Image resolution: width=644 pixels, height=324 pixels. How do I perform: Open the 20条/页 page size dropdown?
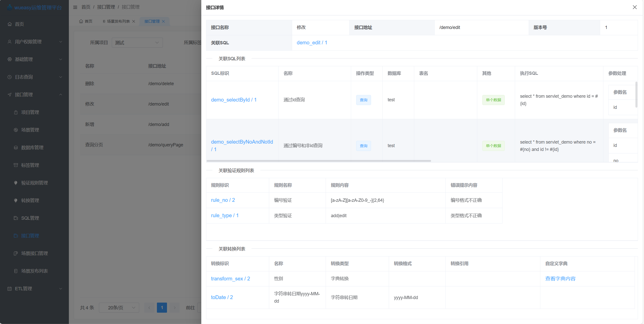[119, 308]
